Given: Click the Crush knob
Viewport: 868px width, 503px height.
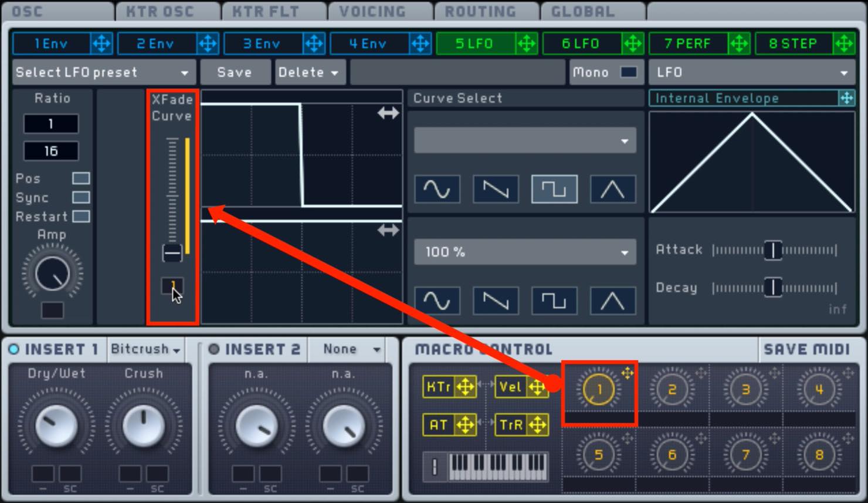Looking at the screenshot, I should point(144,426).
